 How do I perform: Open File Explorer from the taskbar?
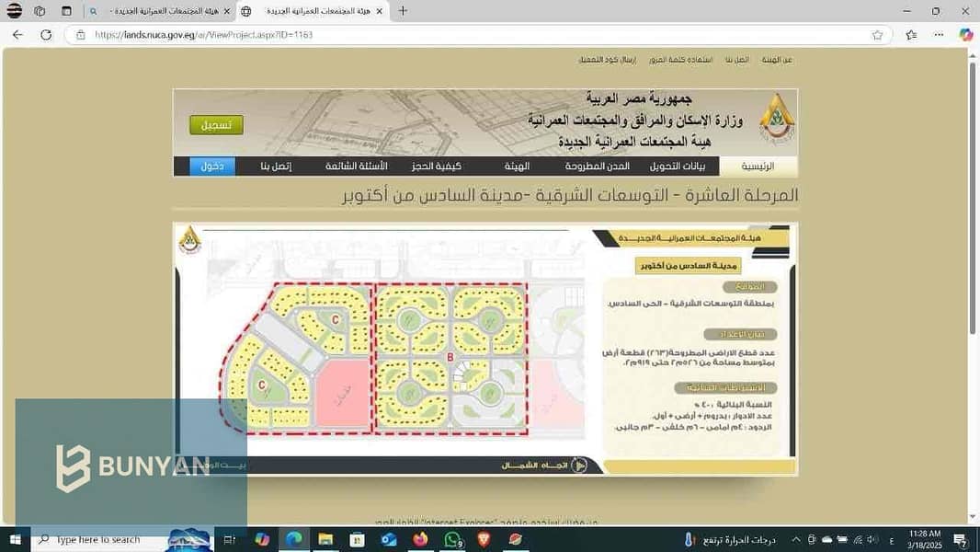(x=325, y=539)
